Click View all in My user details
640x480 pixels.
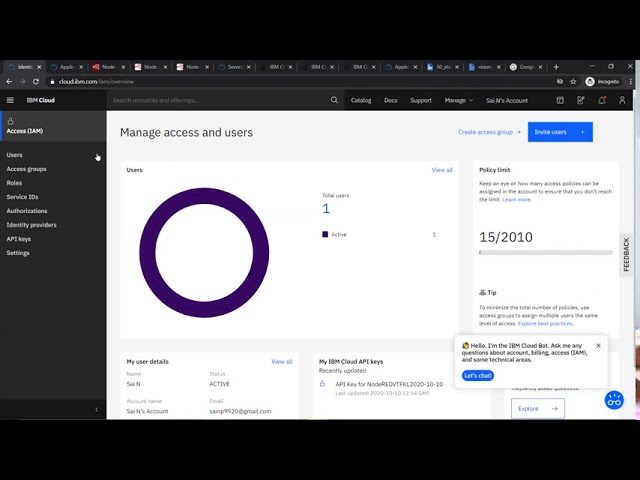[x=282, y=362]
